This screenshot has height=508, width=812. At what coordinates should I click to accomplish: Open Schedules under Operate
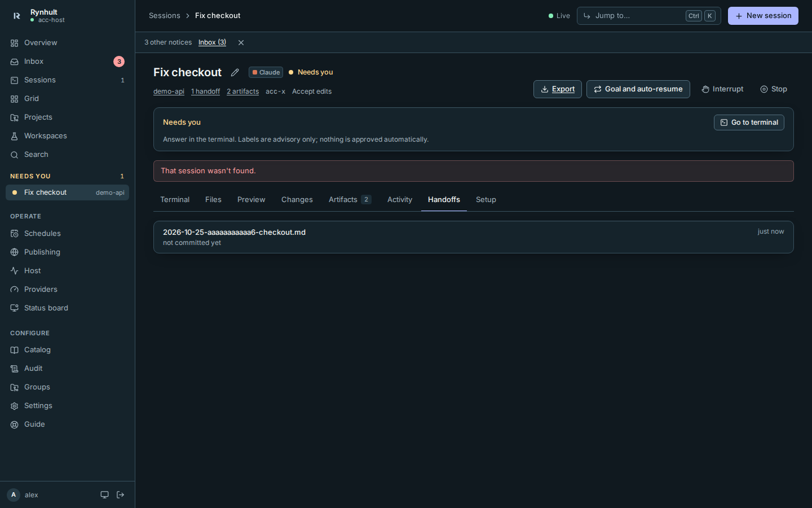coord(67,234)
